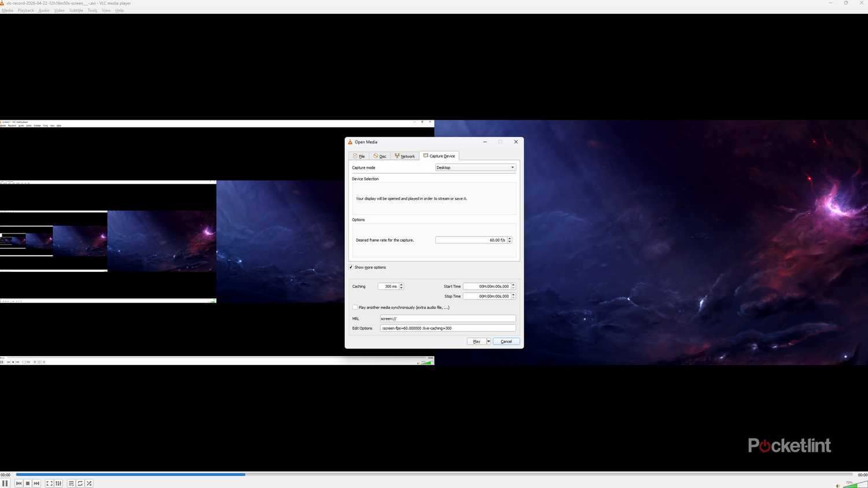Image resolution: width=868 pixels, height=488 pixels.
Task: Jump back to previous media
Action: coord(19,483)
